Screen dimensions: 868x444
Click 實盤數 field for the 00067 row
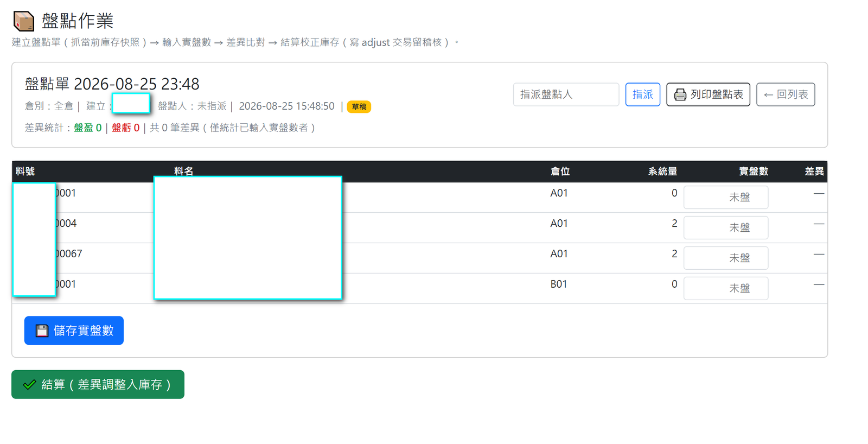point(726,258)
